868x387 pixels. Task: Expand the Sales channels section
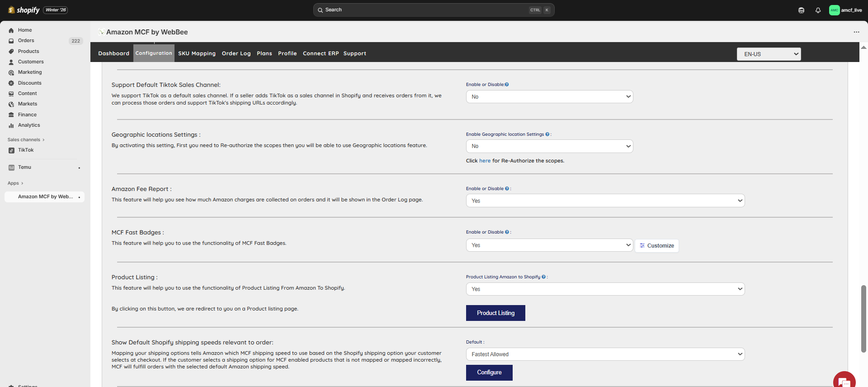pyautogui.click(x=26, y=140)
